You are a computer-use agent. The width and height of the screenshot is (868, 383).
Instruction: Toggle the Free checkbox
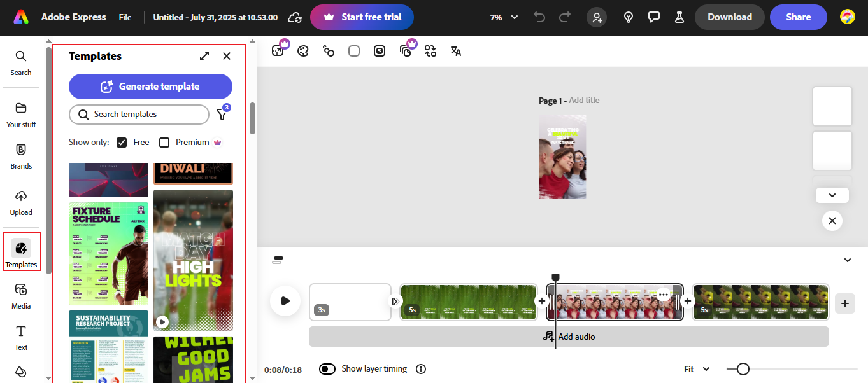122,143
